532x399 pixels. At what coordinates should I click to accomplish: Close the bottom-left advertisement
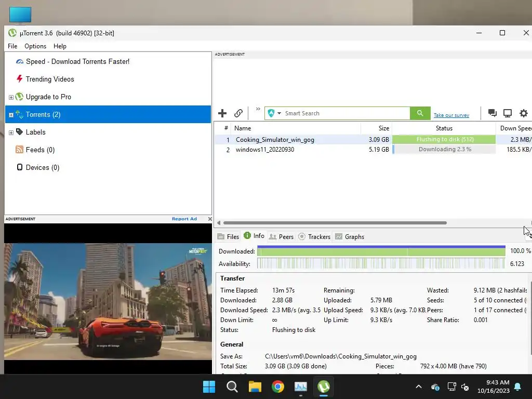210,219
